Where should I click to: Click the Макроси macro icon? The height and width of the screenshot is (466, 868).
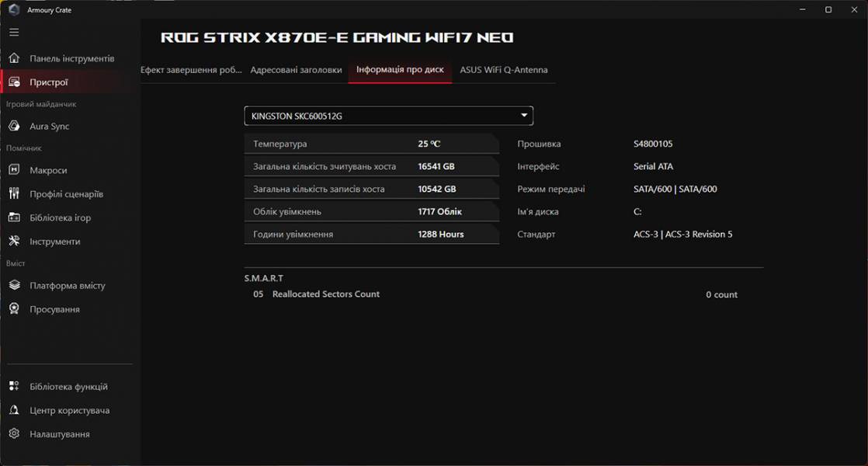pos(15,170)
